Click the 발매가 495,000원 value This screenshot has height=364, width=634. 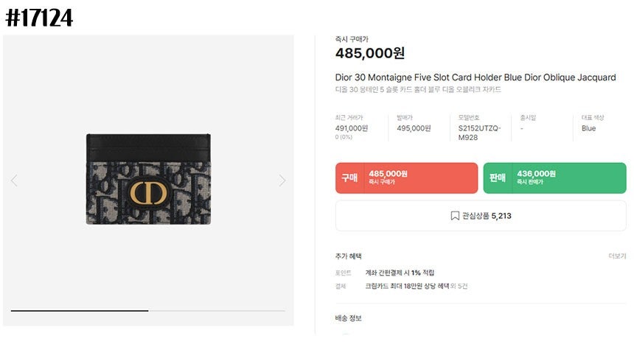tap(414, 128)
